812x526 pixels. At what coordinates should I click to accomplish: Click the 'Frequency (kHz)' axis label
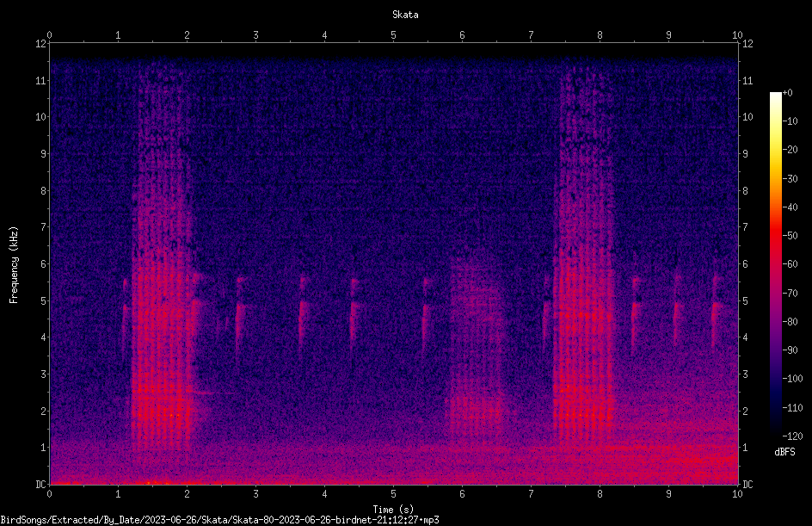(x=14, y=264)
